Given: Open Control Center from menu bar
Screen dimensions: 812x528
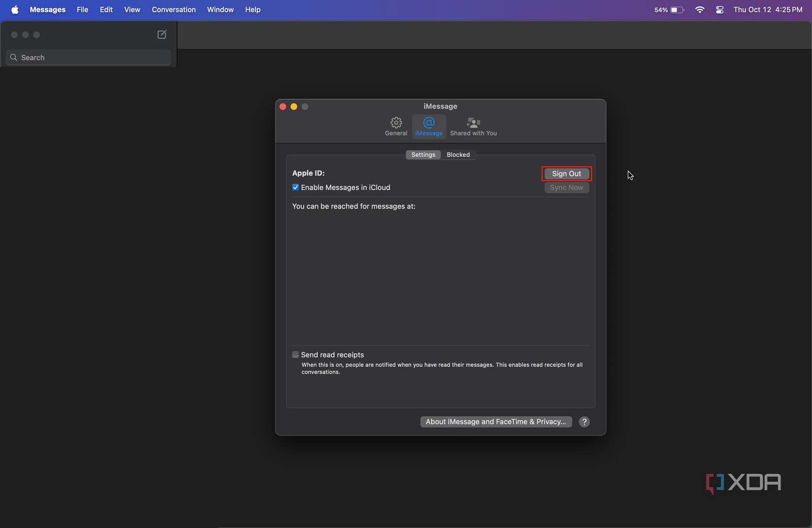Looking at the screenshot, I should click(x=719, y=10).
